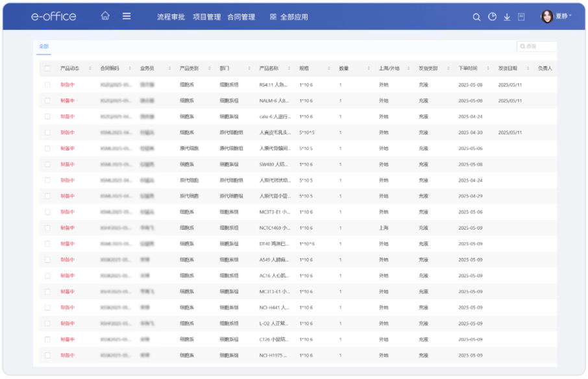
Task: Click the 人原代骨髓间 product name cell
Action: tap(275, 149)
